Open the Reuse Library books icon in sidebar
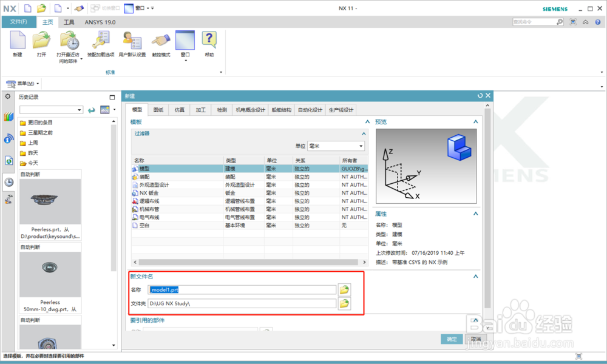Screen dimensions: 607x364 click(8, 116)
